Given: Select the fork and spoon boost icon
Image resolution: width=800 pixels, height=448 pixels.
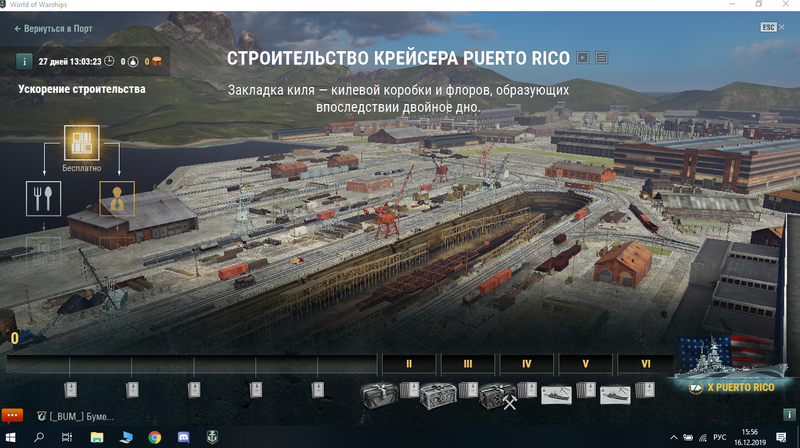Looking at the screenshot, I should (x=44, y=198).
